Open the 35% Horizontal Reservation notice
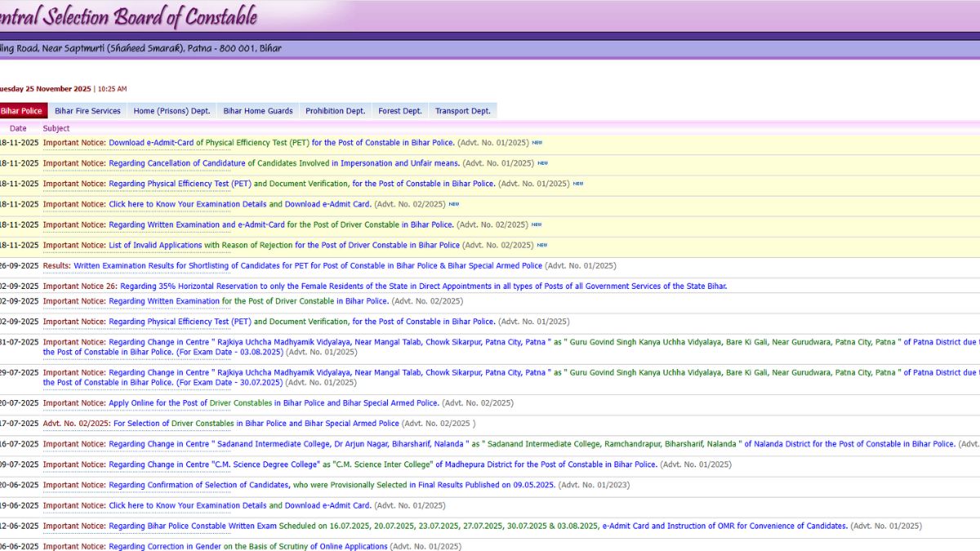This screenshot has height=551, width=980. point(423,287)
